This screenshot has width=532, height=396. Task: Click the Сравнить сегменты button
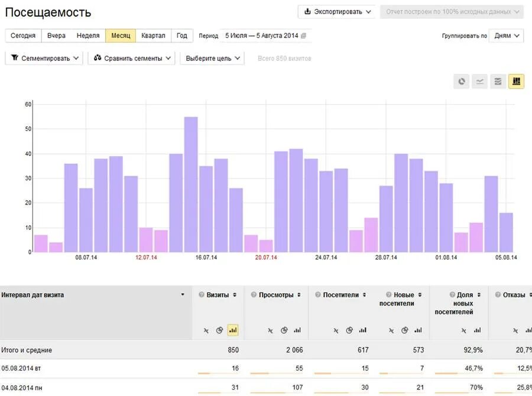click(132, 58)
